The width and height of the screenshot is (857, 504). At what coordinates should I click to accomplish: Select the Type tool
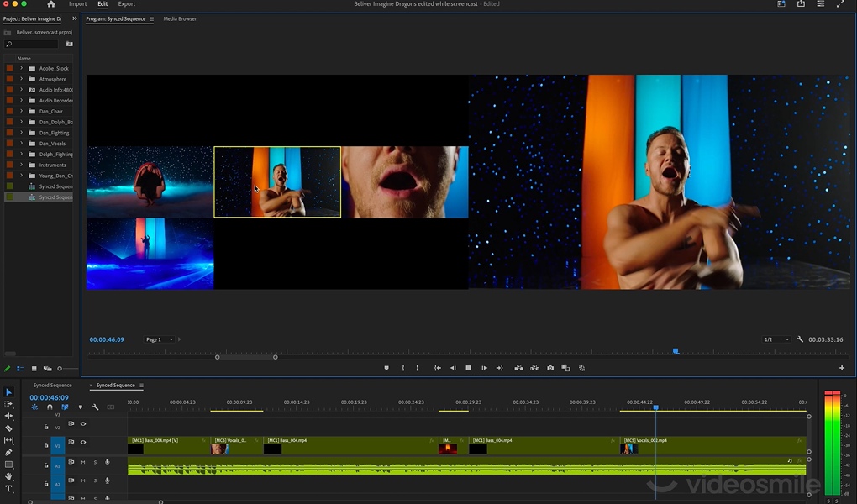pos(8,489)
